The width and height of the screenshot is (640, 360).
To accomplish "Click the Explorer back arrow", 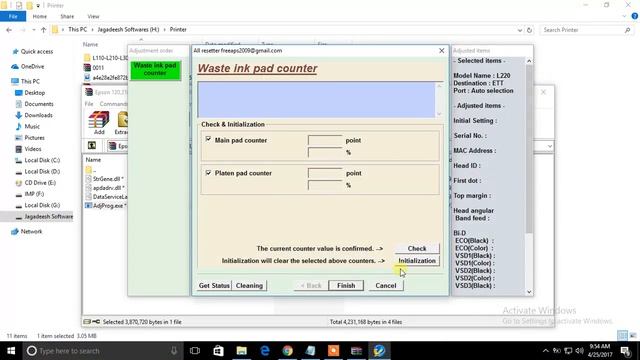I will tap(9, 30).
